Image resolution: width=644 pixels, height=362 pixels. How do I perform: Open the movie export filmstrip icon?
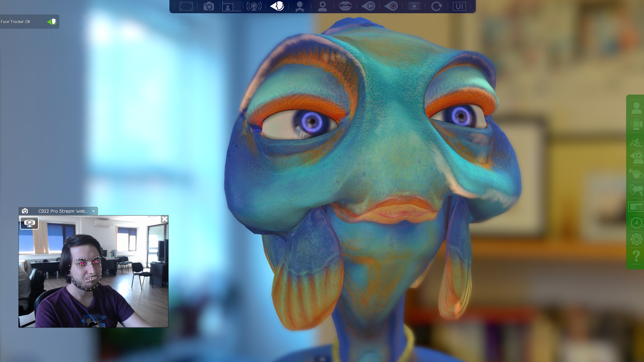[x=414, y=6]
